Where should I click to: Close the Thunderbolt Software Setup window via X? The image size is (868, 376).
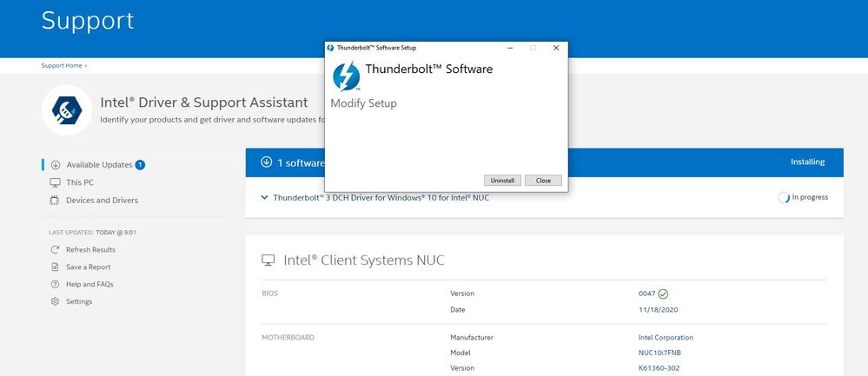click(556, 48)
